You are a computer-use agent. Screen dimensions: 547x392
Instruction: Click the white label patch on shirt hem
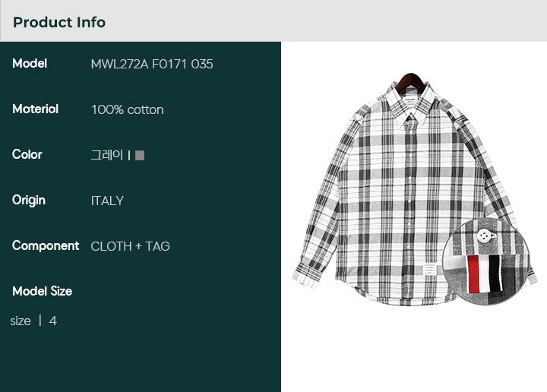coord(430,270)
